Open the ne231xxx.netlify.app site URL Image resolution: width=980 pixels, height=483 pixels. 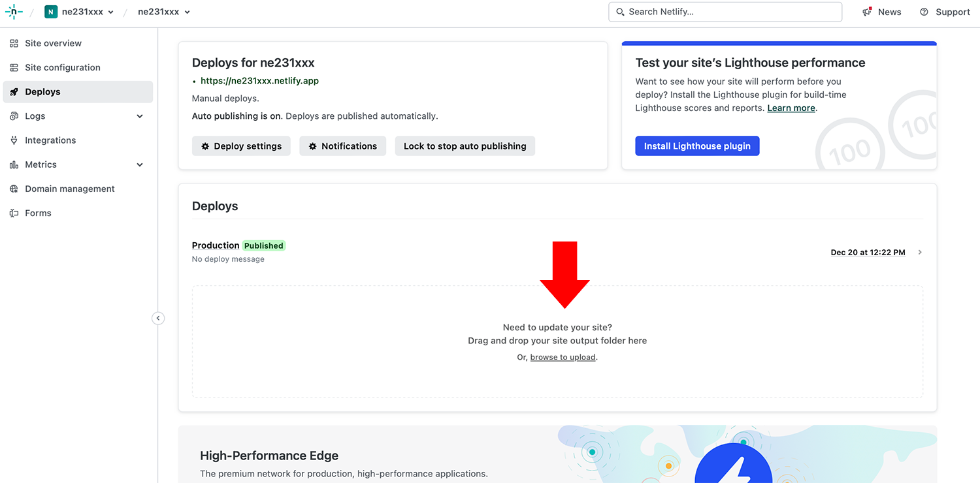259,81
